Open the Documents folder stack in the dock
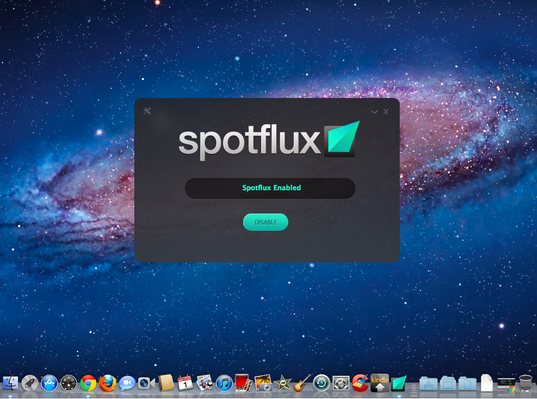Image resolution: width=537 pixels, height=399 pixels. [x=467, y=384]
